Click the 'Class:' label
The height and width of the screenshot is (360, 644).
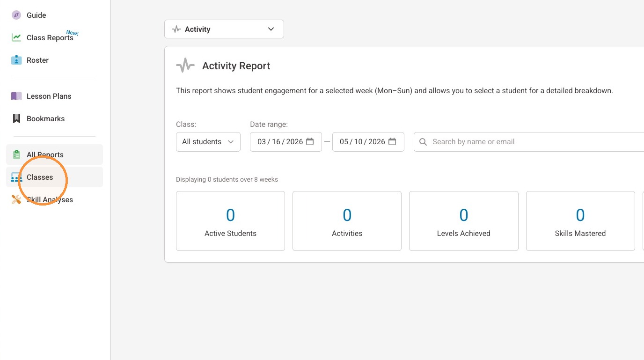click(186, 125)
